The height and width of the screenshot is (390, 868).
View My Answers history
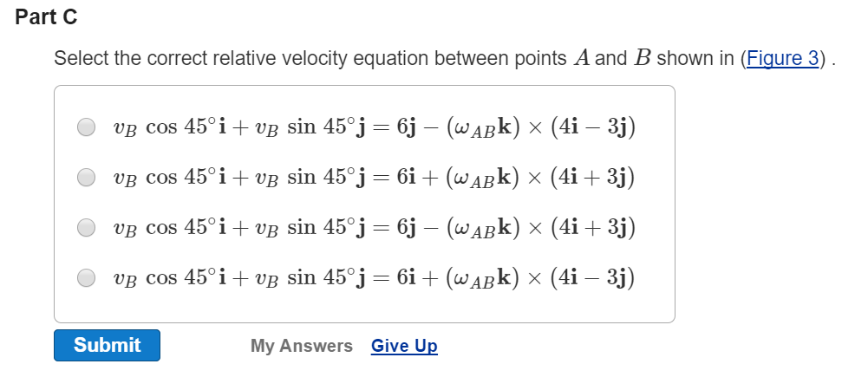coord(301,346)
